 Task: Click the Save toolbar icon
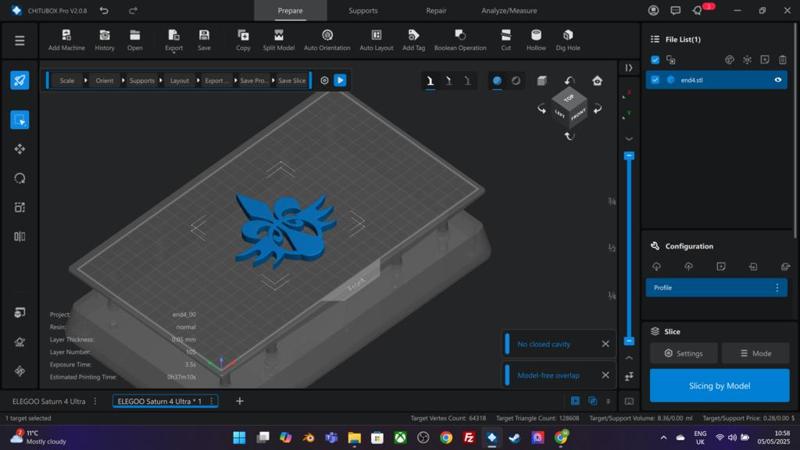pyautogui.click(x=204, y=40)
